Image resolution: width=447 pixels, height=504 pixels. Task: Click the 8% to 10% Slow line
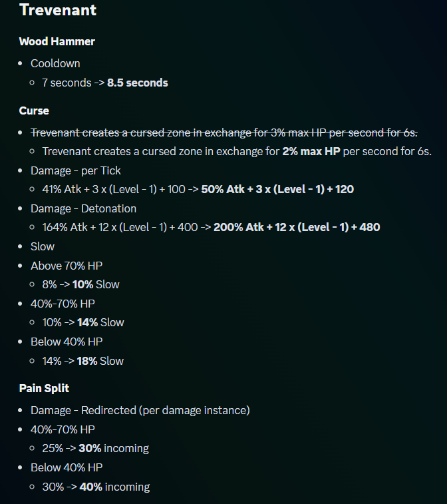click(x=80, y=284)
